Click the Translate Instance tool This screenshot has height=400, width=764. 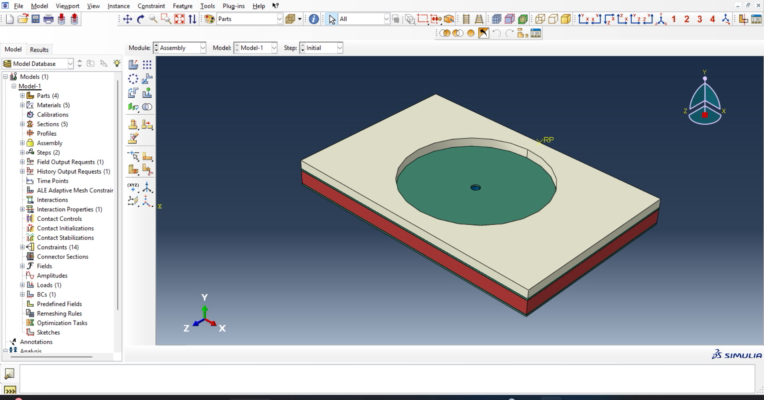147,78
